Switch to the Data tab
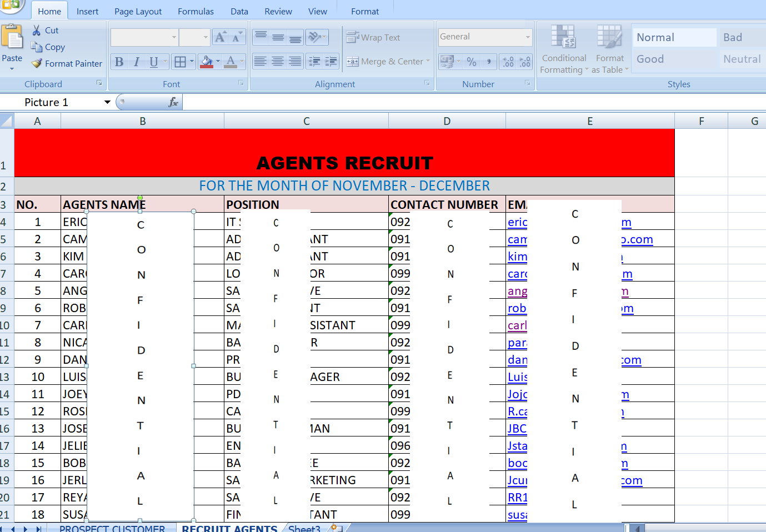766x532 pixels. tap(239, 11)
